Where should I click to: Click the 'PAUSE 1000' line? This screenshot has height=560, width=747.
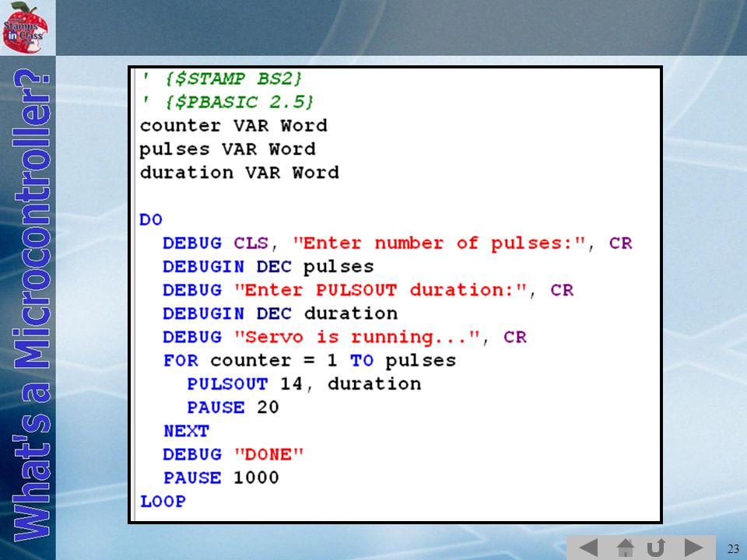(x=221, y=478)
